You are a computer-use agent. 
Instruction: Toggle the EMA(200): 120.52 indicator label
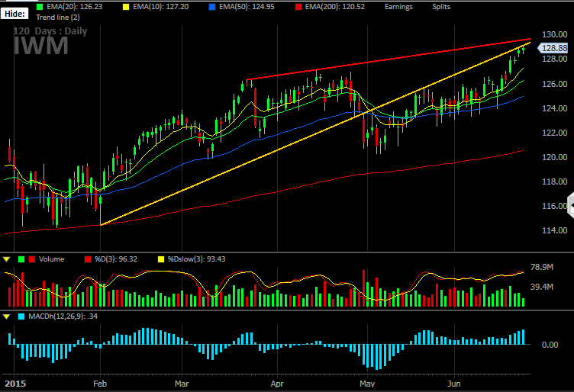[x=335, y=7]
